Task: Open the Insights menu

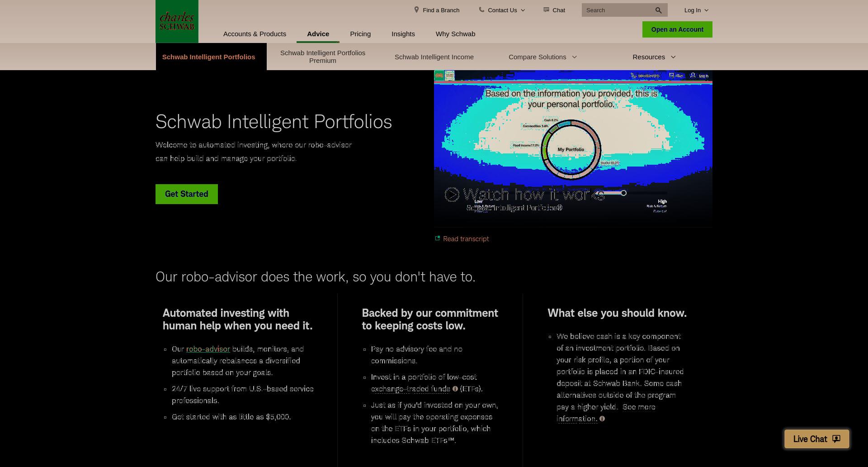Action: pyautogui.click(x=403, y=34)
